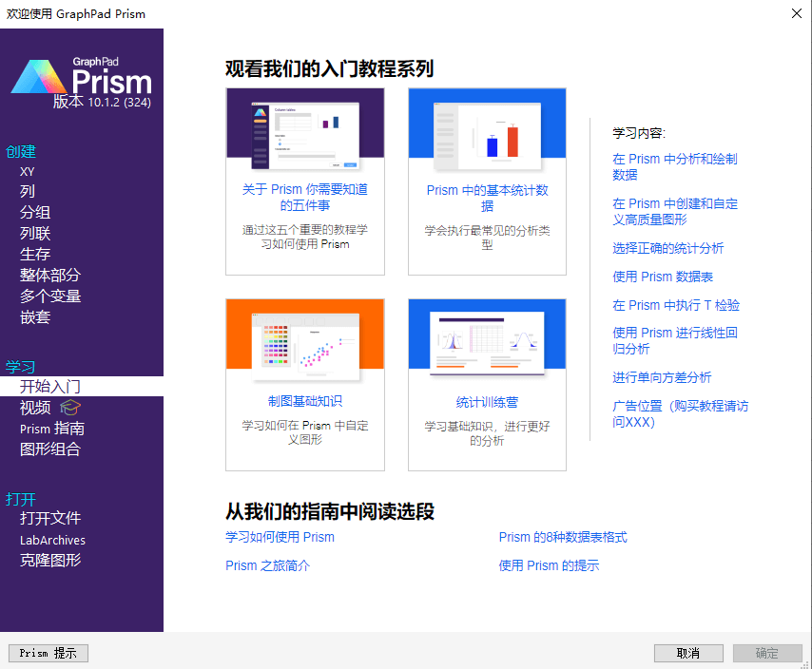Click the 打开 section heading
This screenshot has width=812, height=669.
21,499
